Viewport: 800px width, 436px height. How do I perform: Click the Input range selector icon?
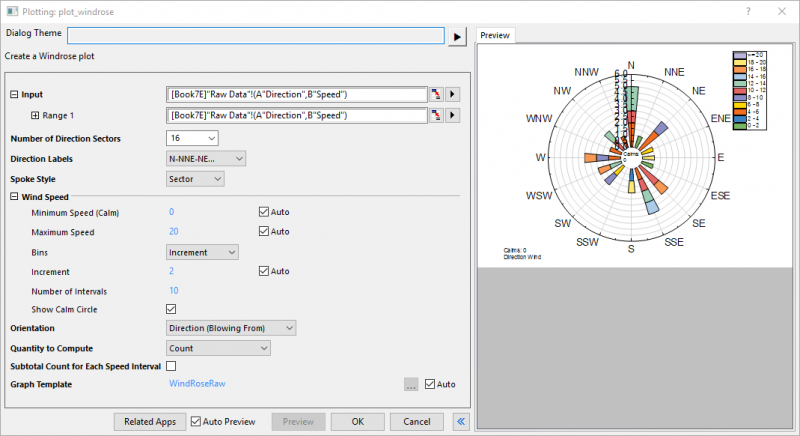[x=436, y=94]
